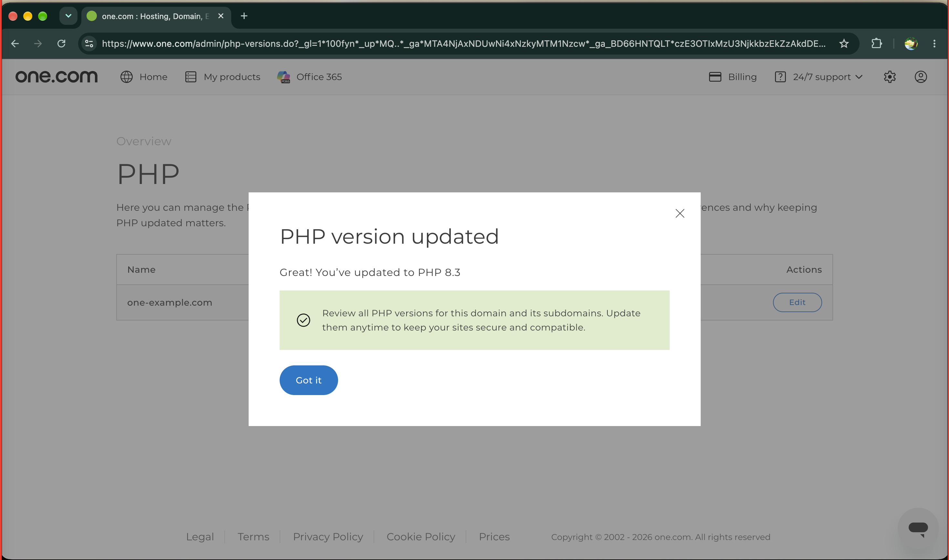Click the Got it button

(x=308, y=380)
